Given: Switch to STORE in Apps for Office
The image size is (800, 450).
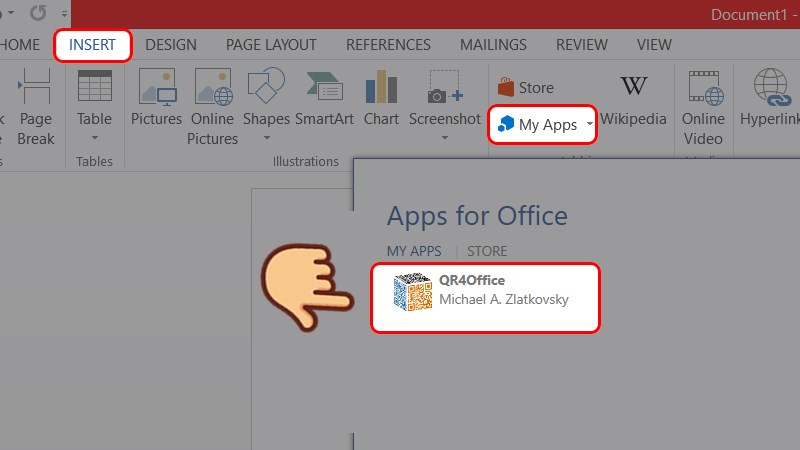Looking at the screenshot, I should [x=487, y=251].
